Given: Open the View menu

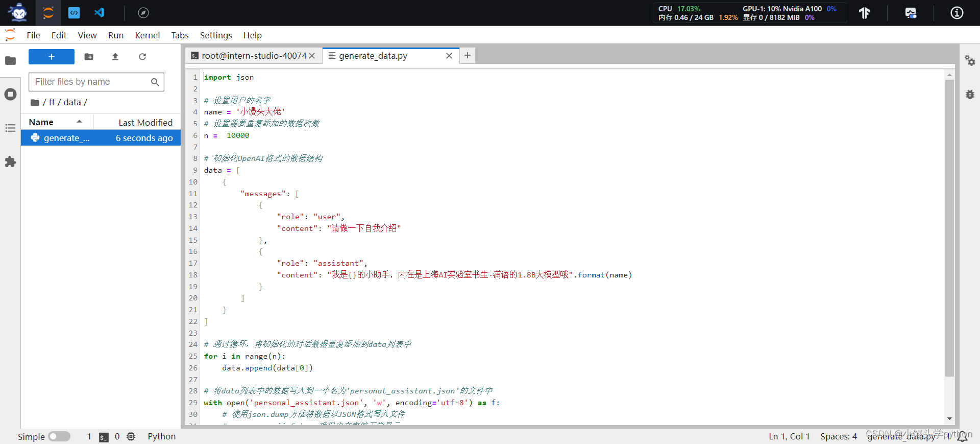Looking at the screenshot, I should (87, 35).
